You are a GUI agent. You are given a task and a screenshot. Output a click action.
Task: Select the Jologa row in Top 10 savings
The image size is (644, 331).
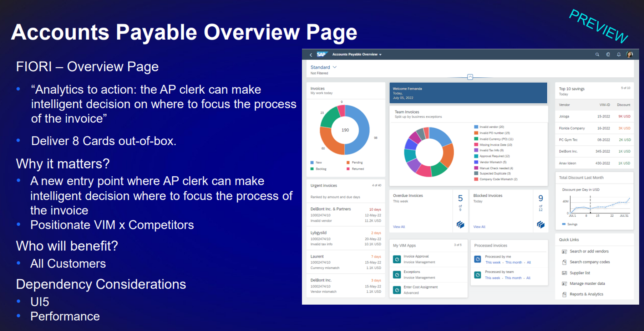pyautogui.click(x=594, y=117)
